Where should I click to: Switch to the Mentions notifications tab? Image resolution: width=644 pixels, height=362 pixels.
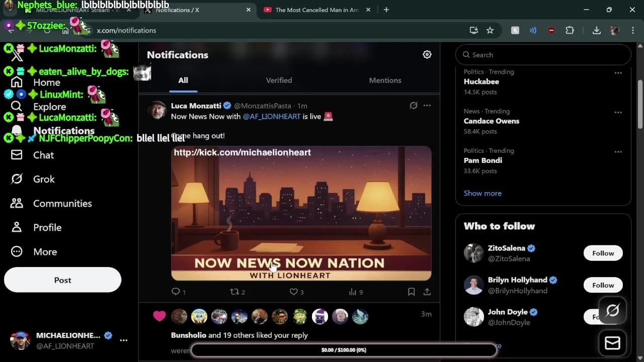point(385,80)
